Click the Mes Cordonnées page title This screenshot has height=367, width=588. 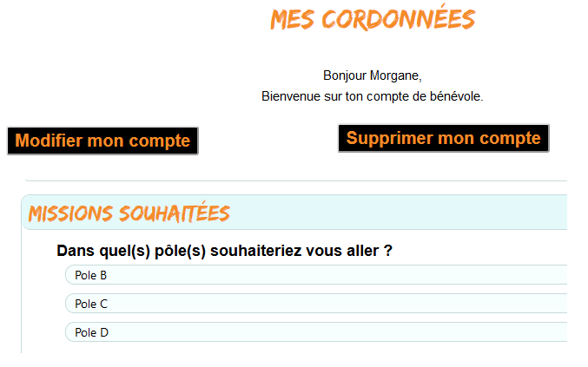372,19
